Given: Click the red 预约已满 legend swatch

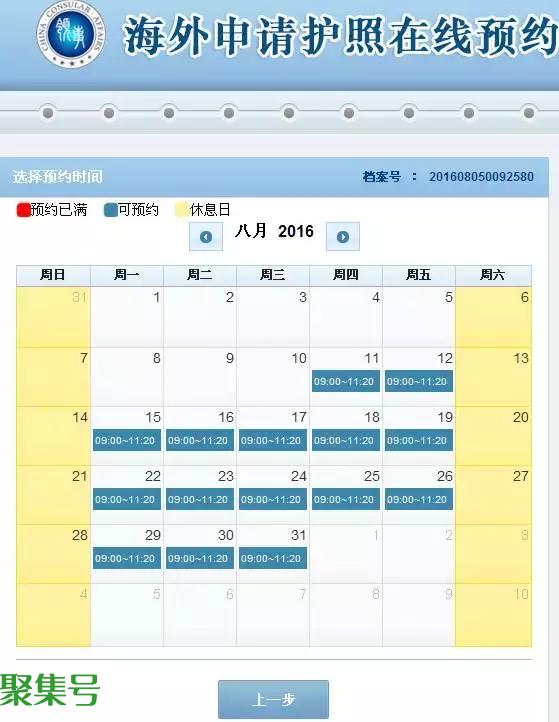Looking at the screenshot, I should click(x=23, y=210).
